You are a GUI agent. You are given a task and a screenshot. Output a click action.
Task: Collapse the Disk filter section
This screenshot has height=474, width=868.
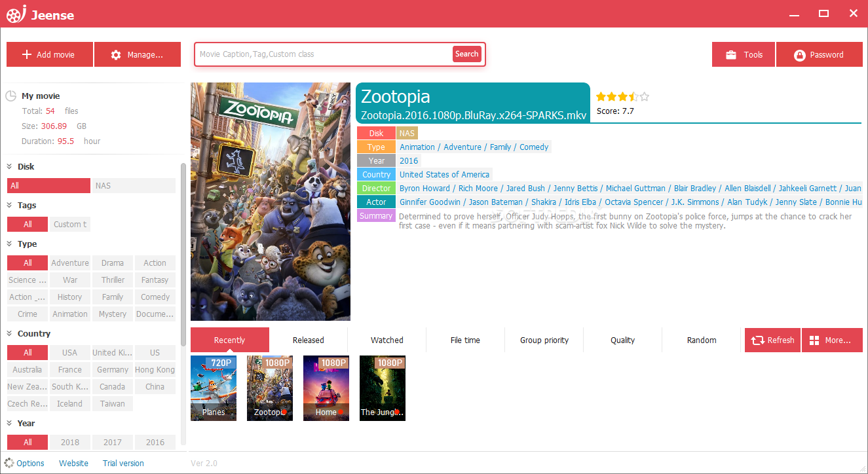tap(10, 166)
